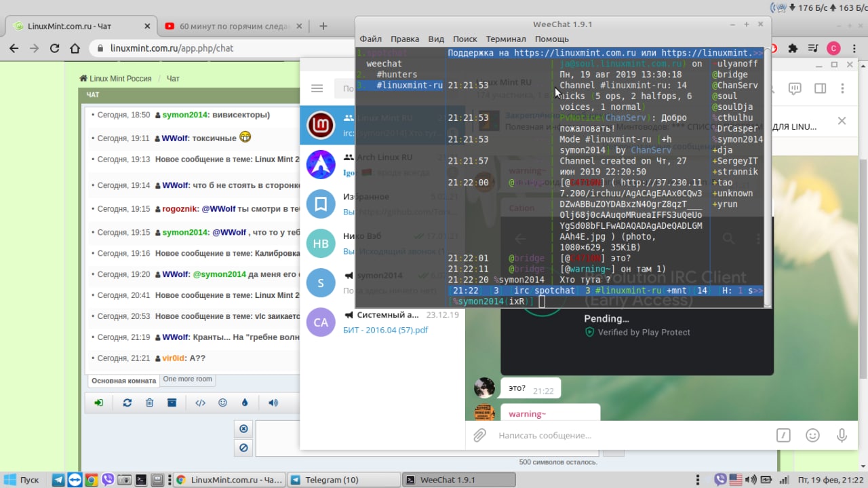
Task: Switch to WeeChat 1.9.1 taskbar window
Action: [x=459, y=480]
